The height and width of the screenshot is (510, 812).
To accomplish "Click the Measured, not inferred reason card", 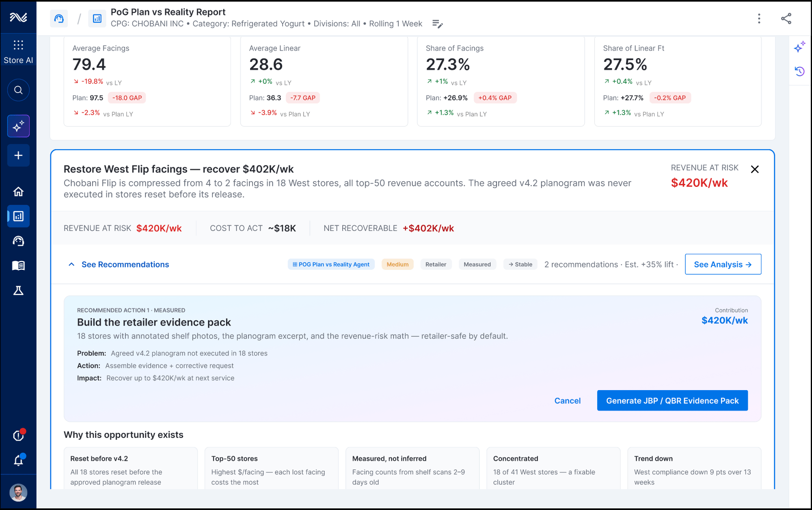I will [x=412, y=468].
